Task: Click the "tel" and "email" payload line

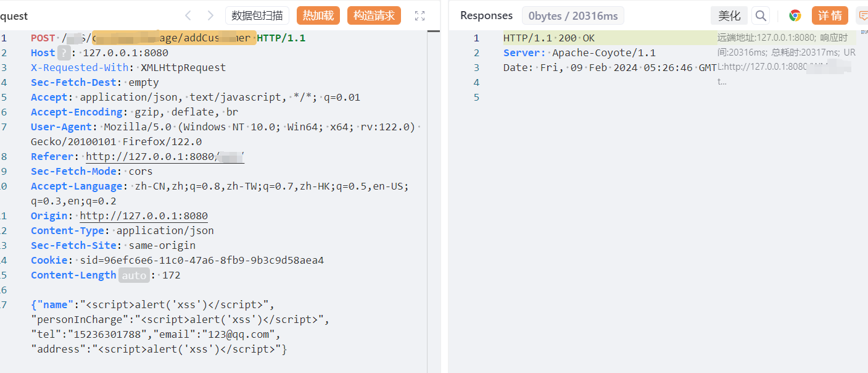Action: (155, 334)
